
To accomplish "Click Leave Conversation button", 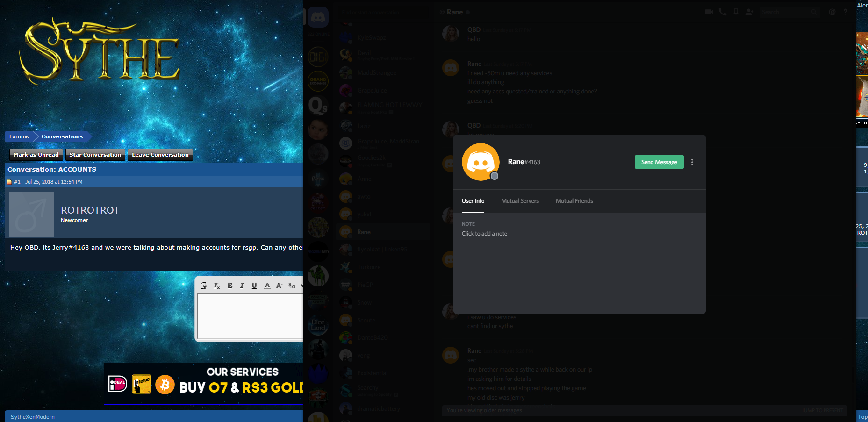I will 160,155.
